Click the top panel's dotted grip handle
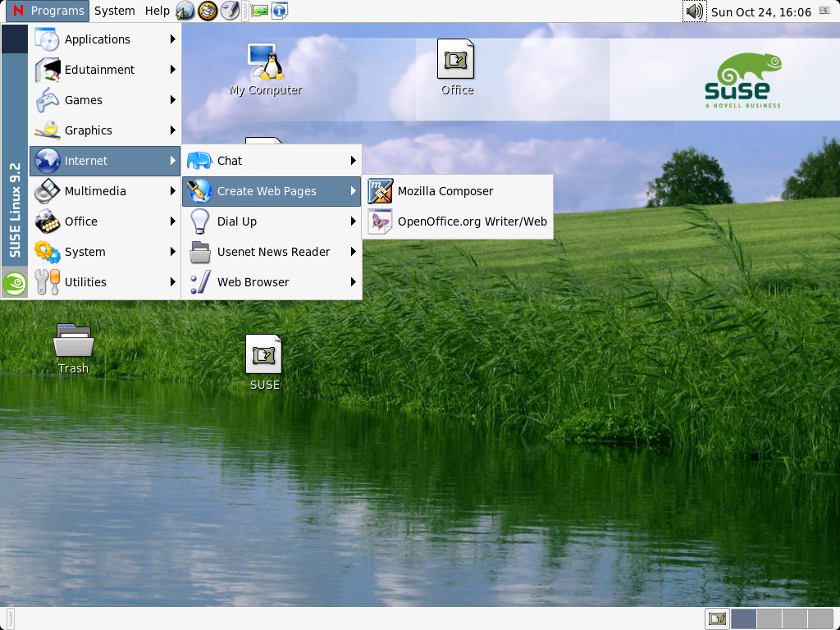The width and height of the screenshot is (840, 630). point(245,11)
